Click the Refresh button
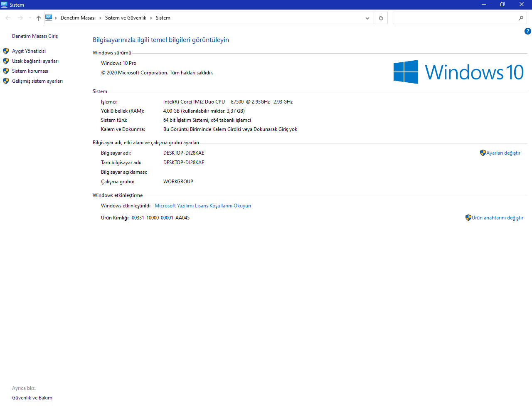This screenshot has height=409, width=532. pyautogui.click(x=381, y=18)
